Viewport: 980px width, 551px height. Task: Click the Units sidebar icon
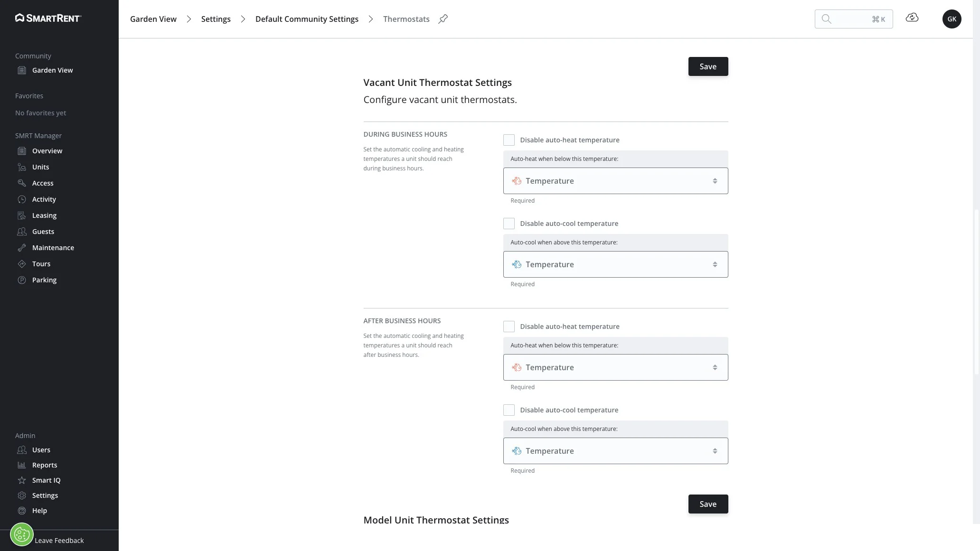[x=22, y=167]
